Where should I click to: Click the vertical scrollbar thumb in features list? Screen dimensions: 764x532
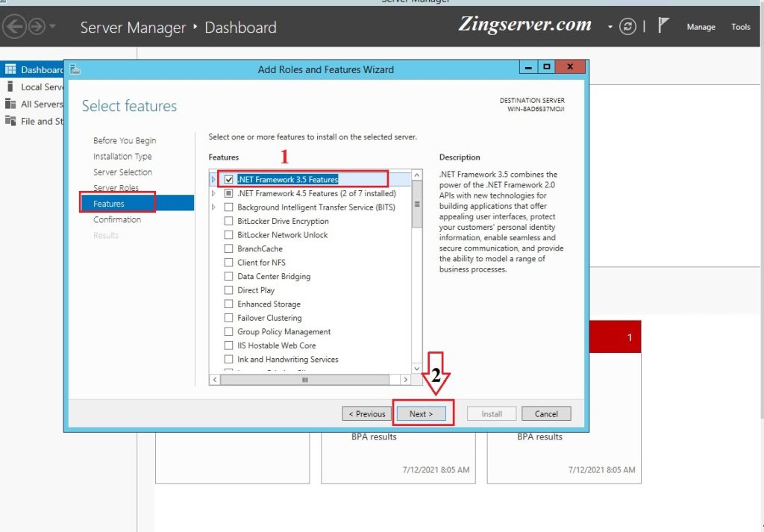point(417,204)
